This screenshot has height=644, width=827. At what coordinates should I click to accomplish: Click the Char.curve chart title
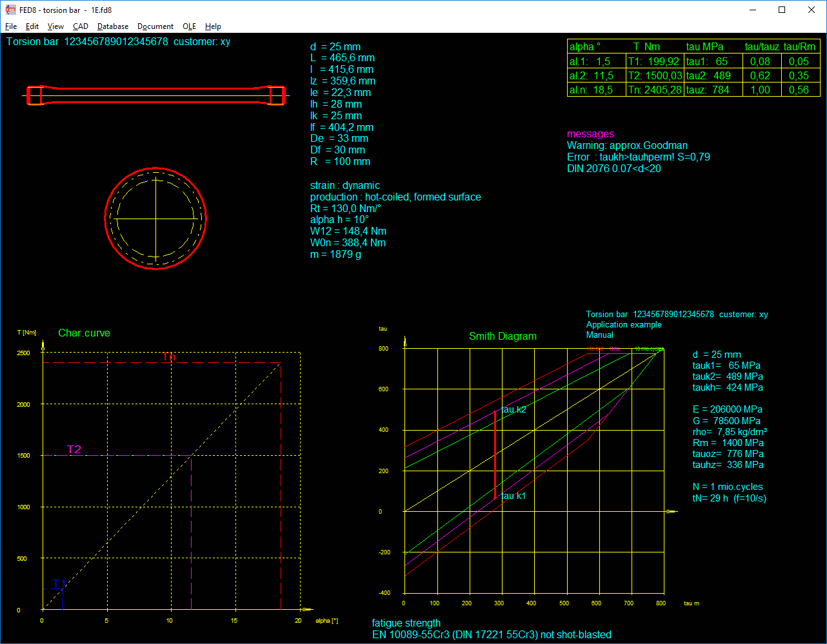(x=84, y=333)
